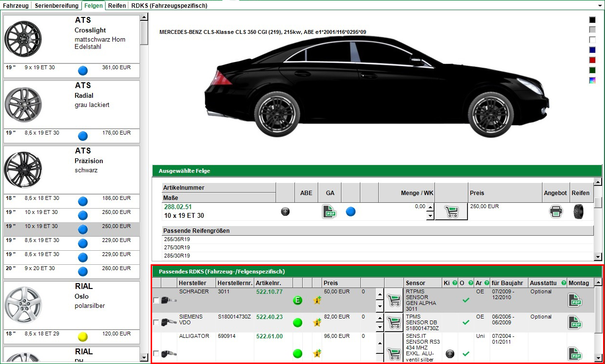Tick the checkbox for the SIEMENS VDO row
This screenshot has width=605, height=364.
coord(156,322)
